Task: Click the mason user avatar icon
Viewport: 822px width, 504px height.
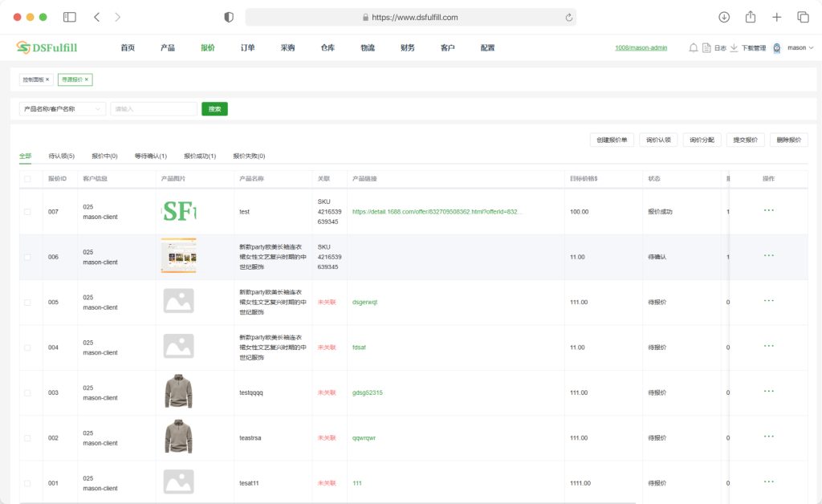Action: pyautogui.click(x=776, y=48)
